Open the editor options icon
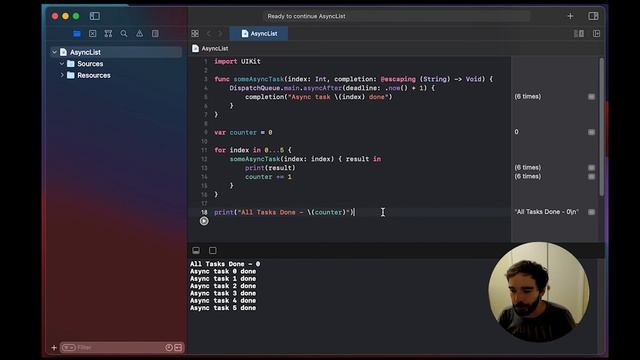 [x=579, y=33]
